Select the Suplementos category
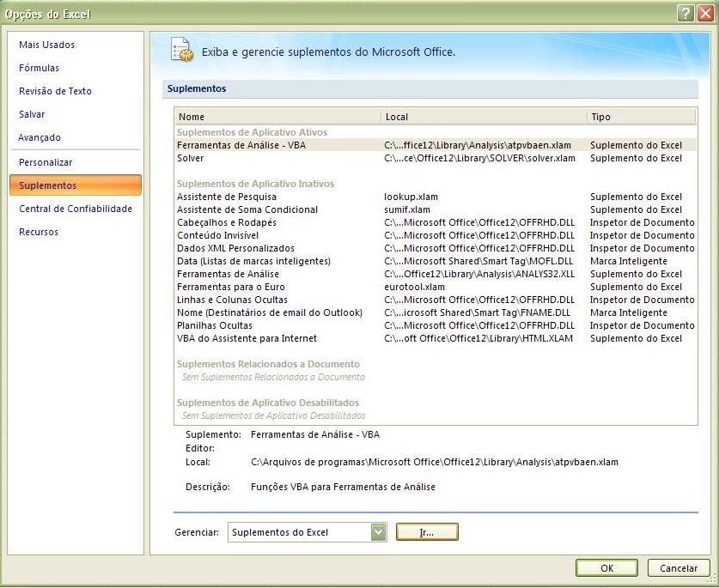Image resolution: width=719 pixels, height=588 pixels. [76, 185]
